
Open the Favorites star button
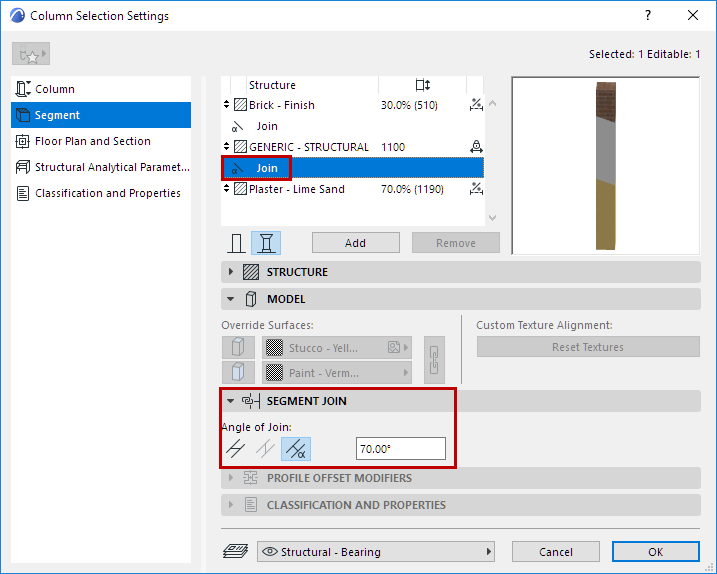31,54
